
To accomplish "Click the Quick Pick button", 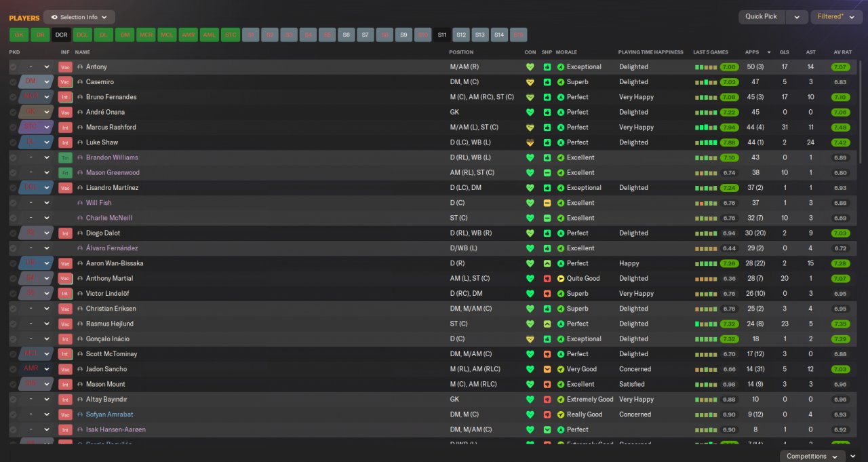I will (762, 17).
